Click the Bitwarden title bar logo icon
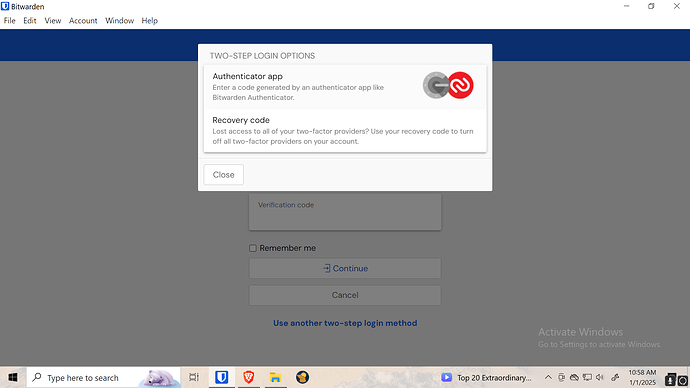 click(x=5, y=6)
